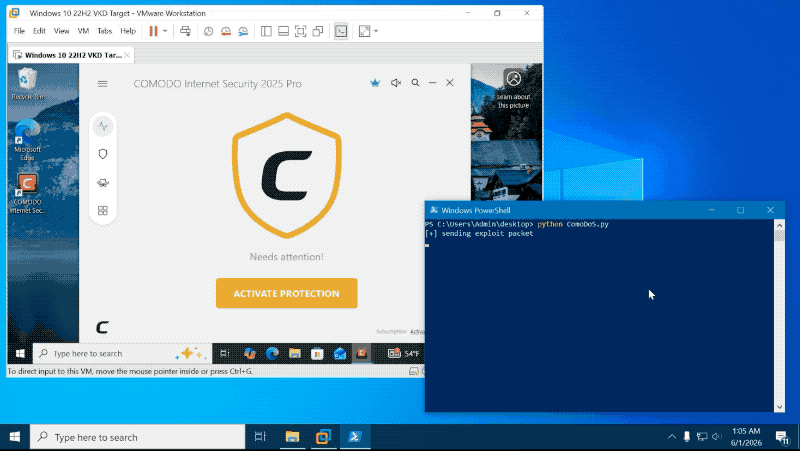800x451 pixels.
Task: Open Recycle Bin on the guest desktop
Action: (x=27, y=85)
